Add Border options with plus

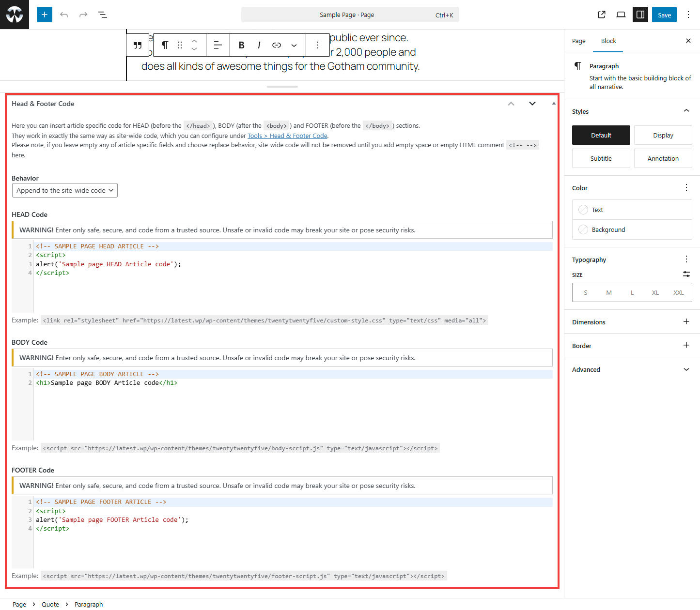click(x=686, y=345)
